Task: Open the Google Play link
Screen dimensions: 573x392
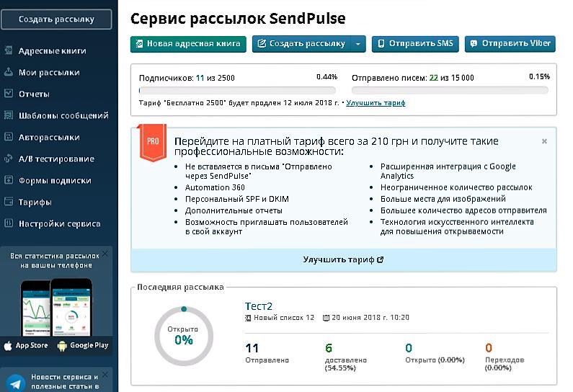Action: point(83,346)
